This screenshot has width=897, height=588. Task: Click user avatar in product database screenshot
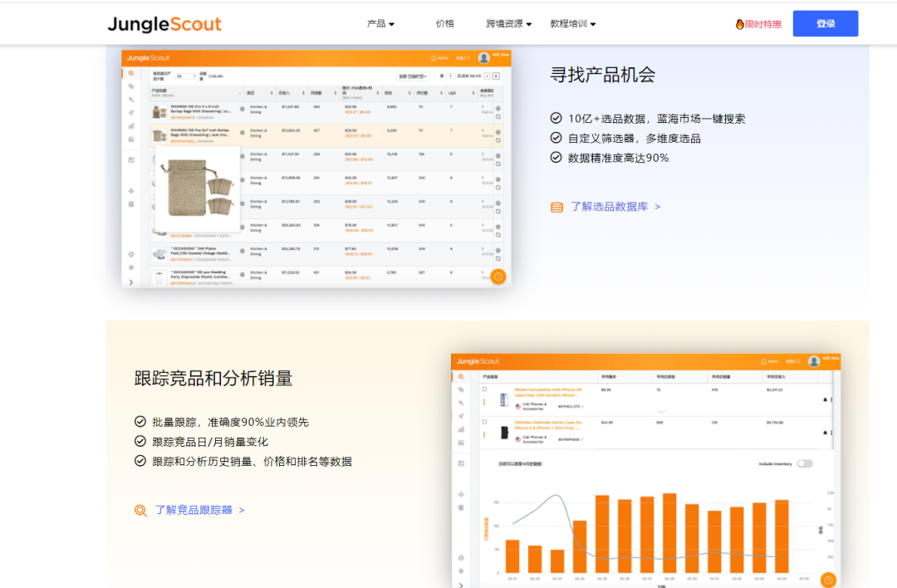click(x=483, y=58)
